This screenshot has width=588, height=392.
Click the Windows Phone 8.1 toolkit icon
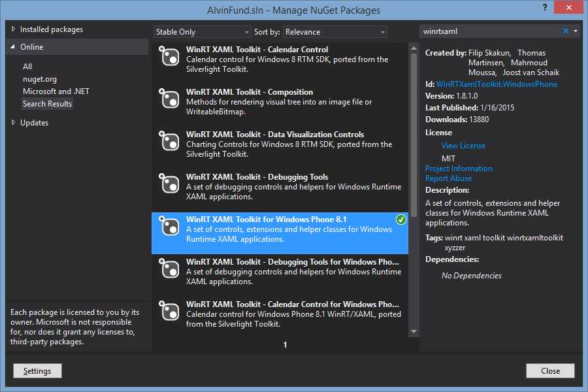click(x=169, y=225)
